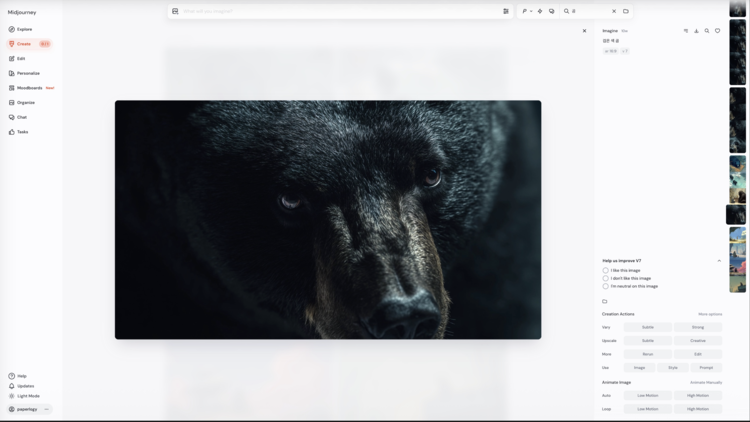Click the Create icon in sidebar
The image size is (750, 422).
click(x=11, y=44)
